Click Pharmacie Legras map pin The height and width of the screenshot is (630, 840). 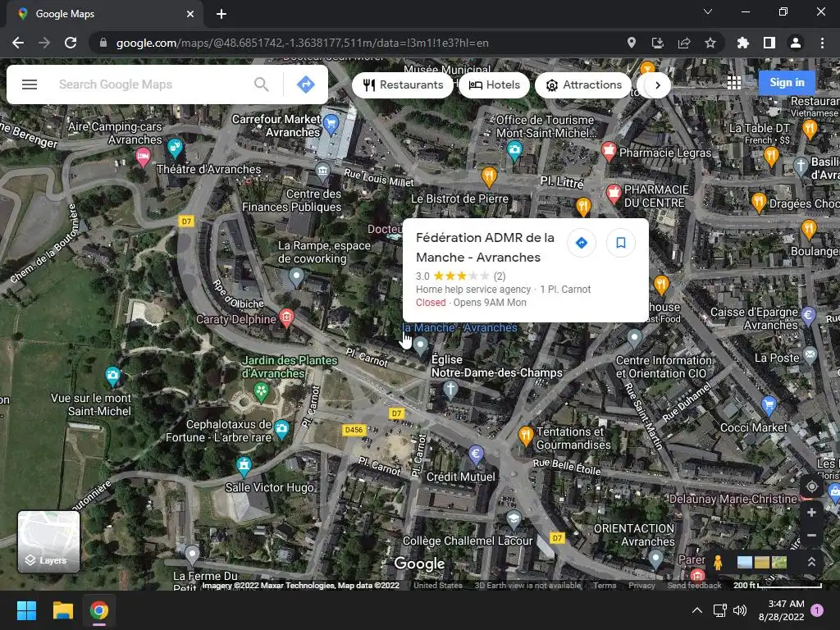click(609, 152)
